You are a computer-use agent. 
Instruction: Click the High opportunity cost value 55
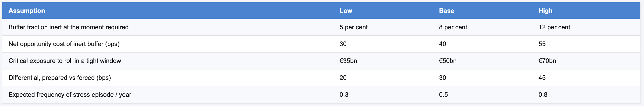[542, 44]
